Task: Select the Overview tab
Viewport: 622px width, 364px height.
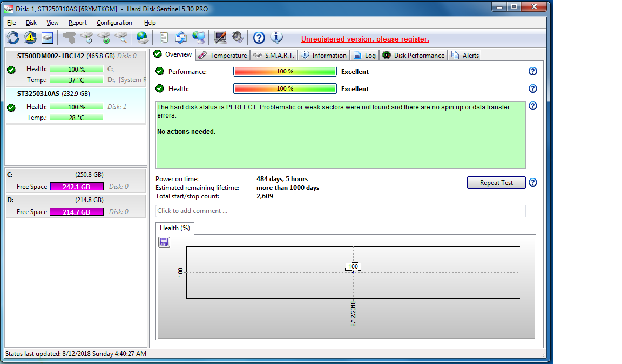Action: [173, 54]
